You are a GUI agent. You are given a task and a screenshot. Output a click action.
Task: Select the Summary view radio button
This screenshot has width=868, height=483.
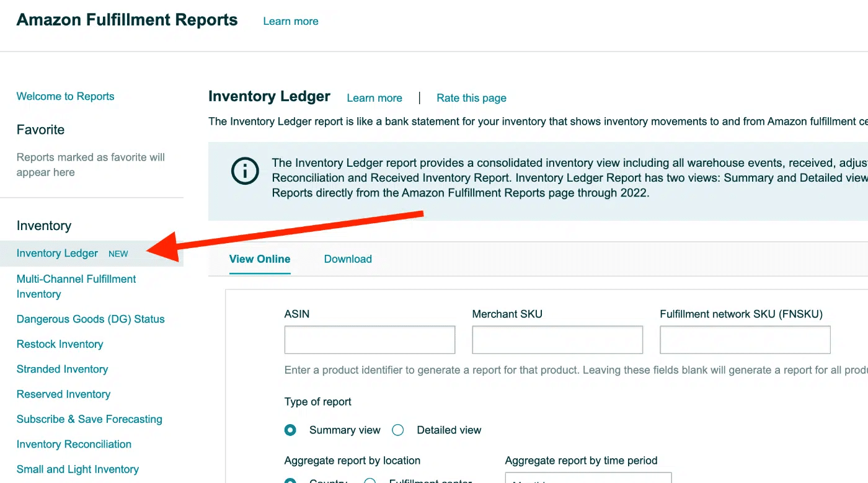point(290,430)
